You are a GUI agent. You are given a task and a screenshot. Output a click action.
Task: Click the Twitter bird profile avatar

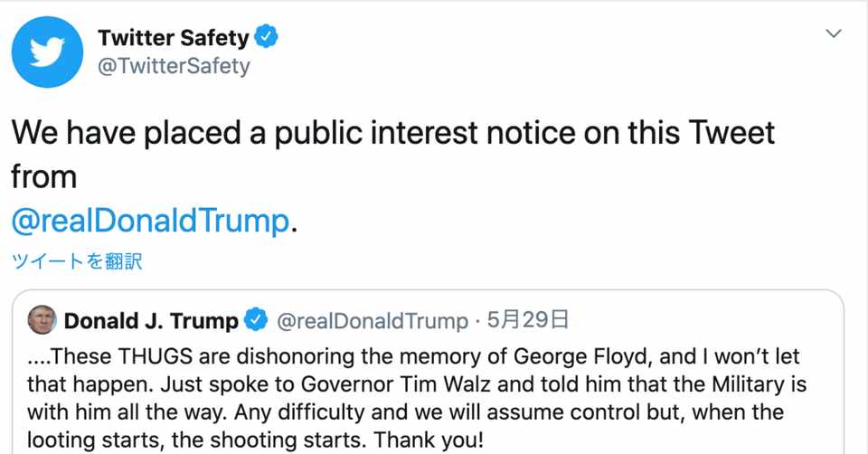[x=47, y=52]
